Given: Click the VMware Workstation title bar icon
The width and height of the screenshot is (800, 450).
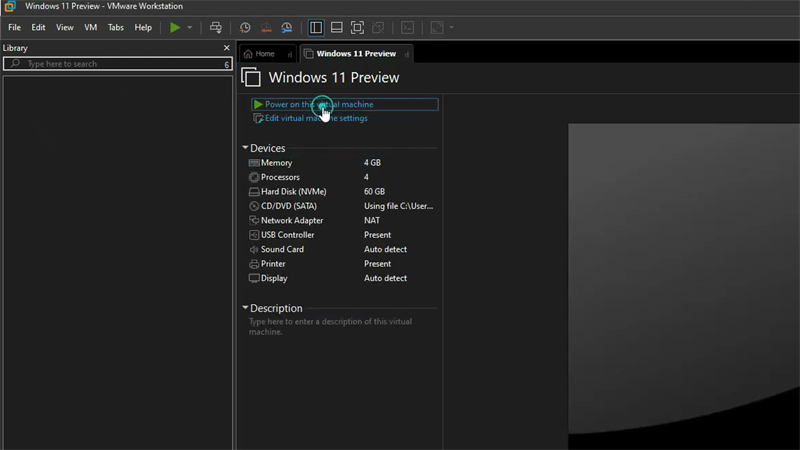Looking at the screenshot, I should click(10, 6).
